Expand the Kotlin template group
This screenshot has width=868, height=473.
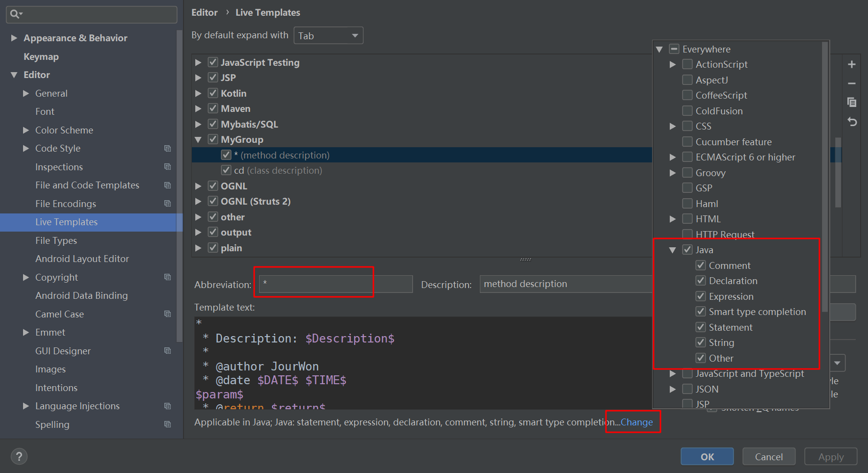(198, 93)
